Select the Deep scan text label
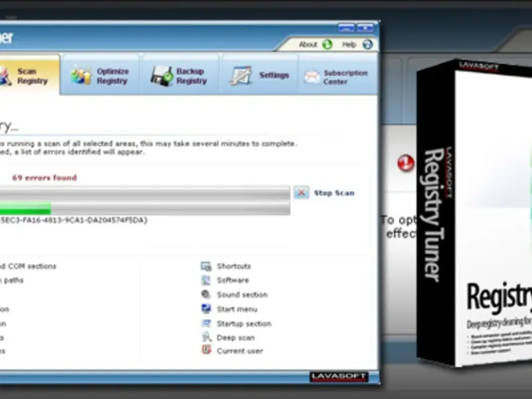This screenshot has height=399, width=532. [235, 338]
